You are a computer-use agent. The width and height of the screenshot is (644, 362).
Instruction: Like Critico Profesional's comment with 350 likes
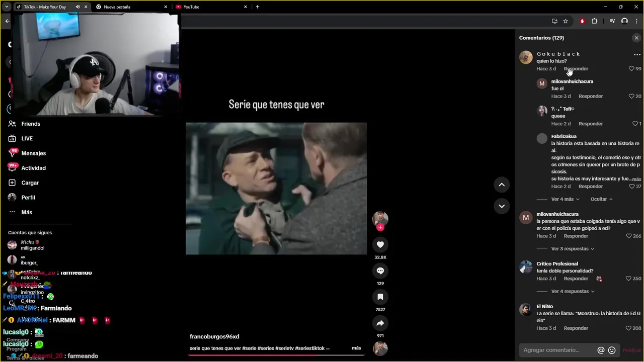[629, 279]
